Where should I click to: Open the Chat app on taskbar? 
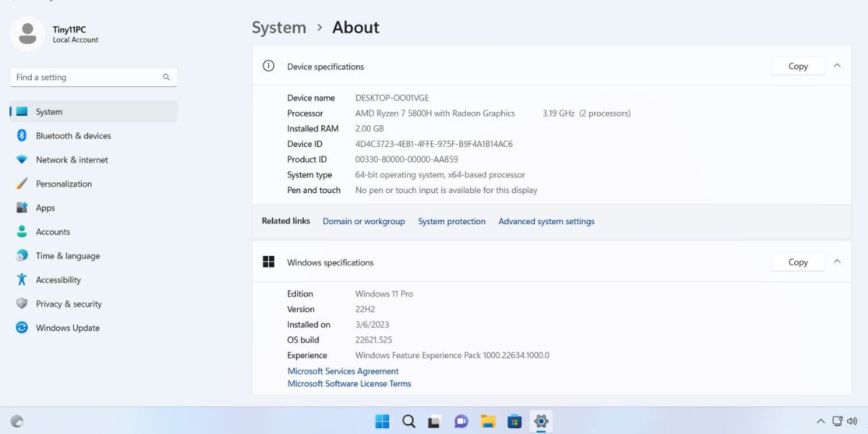(x=461, y=421)
